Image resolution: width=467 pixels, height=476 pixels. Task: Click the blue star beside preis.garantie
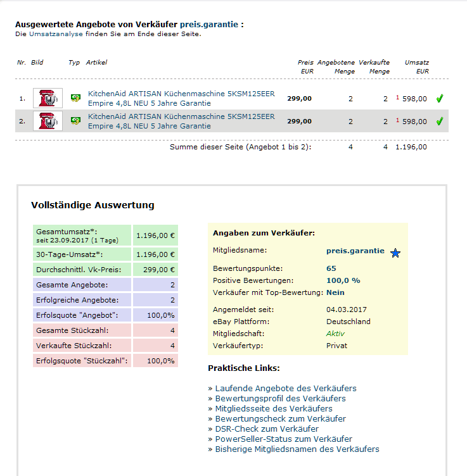(x=395, y=253)
